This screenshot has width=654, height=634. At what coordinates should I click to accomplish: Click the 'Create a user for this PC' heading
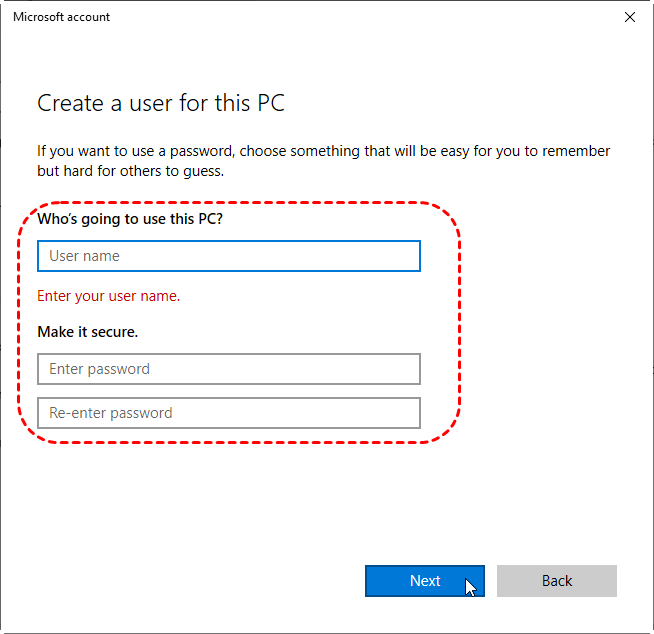coord(162,103)
